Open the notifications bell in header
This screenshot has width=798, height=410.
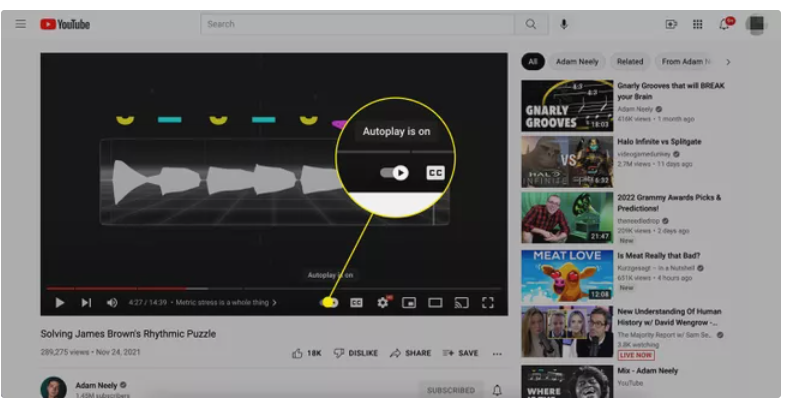tap(725, 24)
